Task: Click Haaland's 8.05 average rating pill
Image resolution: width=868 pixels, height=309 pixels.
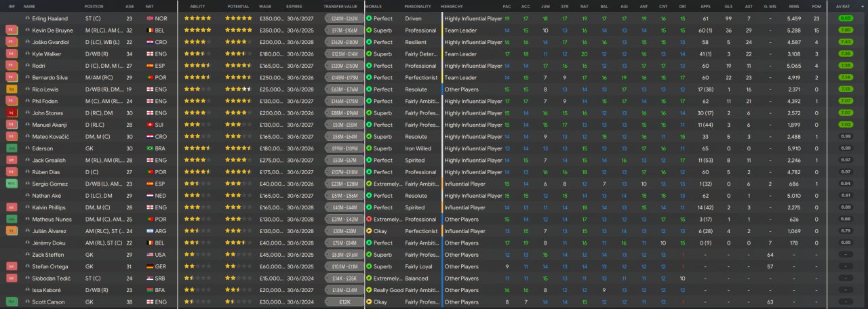Action: [845, 19]
